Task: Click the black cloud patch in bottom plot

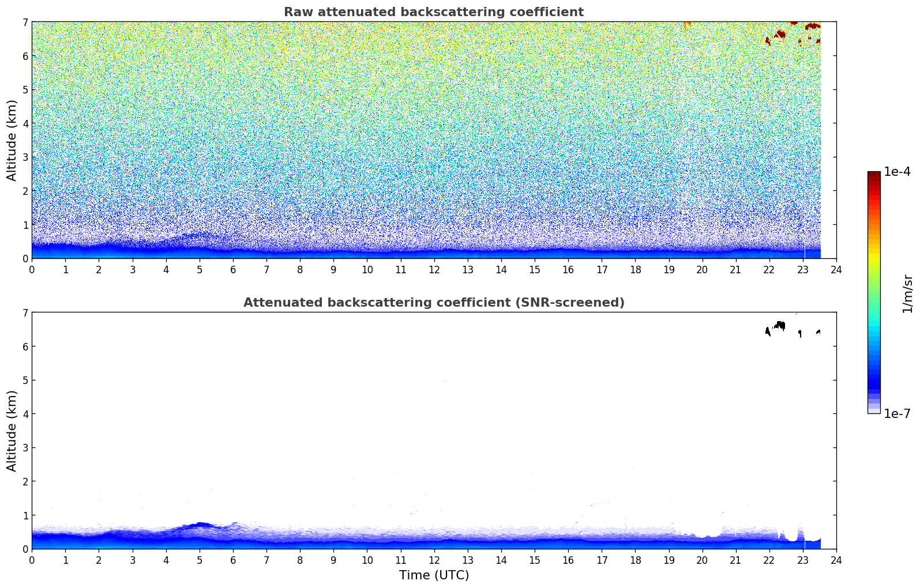Action: tap(779, 325)
